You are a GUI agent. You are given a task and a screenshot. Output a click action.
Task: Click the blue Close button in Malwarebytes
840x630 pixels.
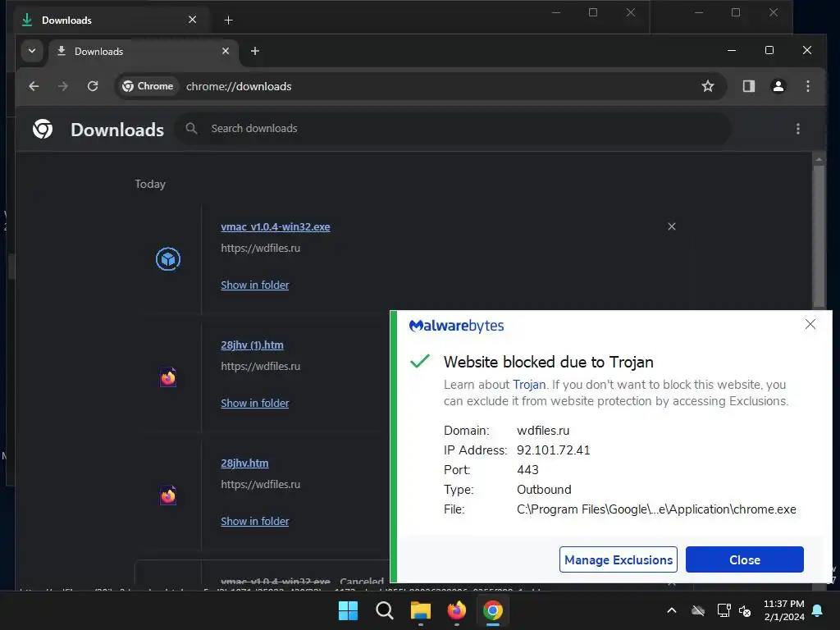pos(745,559)
